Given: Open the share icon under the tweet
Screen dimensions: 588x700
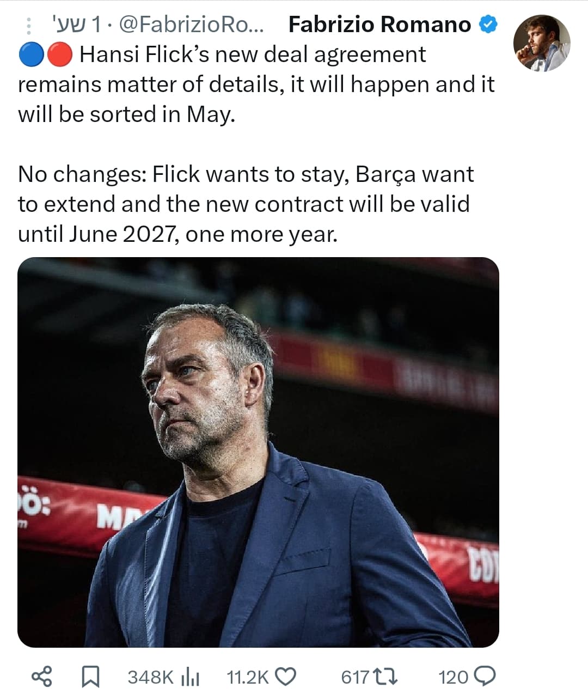Looking at the screenshot, I should [42, 677].
